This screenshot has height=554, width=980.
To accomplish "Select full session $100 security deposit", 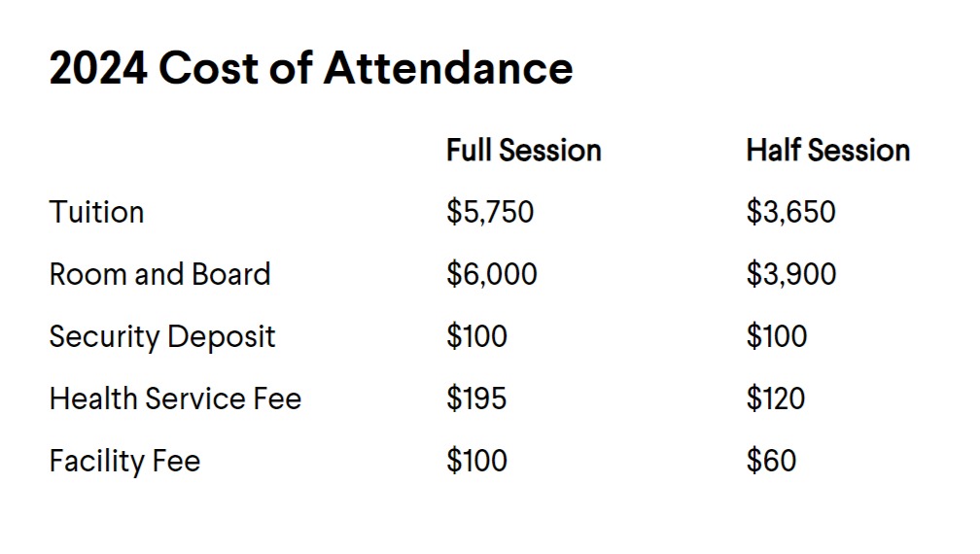I will tap(476, 336).
